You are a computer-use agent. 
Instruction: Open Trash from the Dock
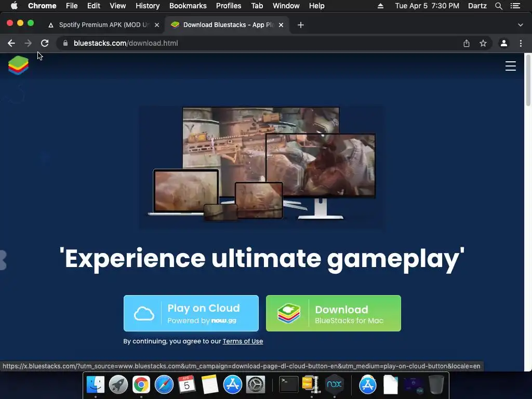[436, 384]
